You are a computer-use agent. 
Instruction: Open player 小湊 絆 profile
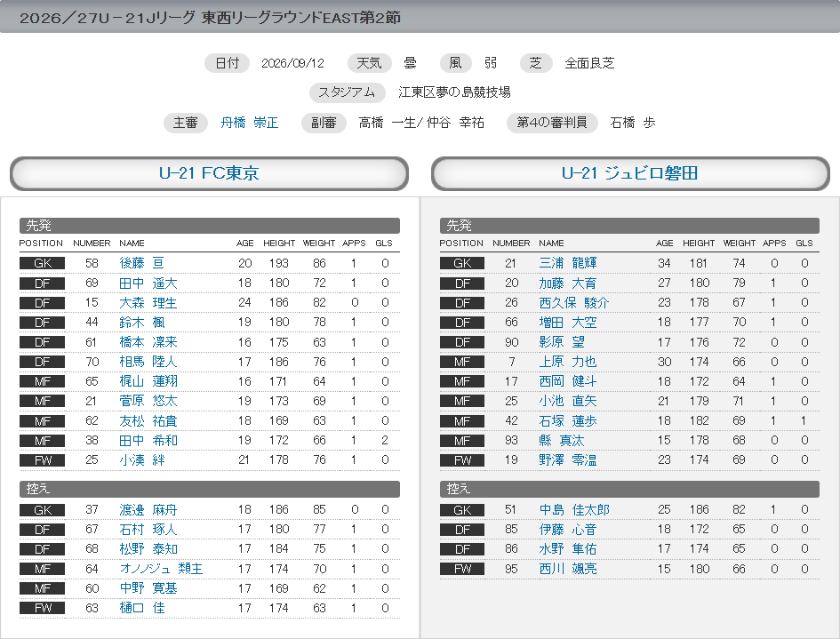142,459
